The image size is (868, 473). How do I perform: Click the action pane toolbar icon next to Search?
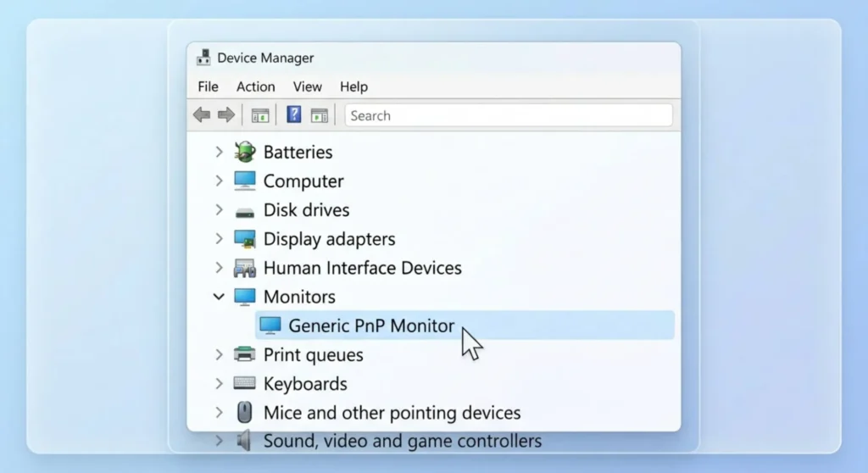tap(320, 115)
